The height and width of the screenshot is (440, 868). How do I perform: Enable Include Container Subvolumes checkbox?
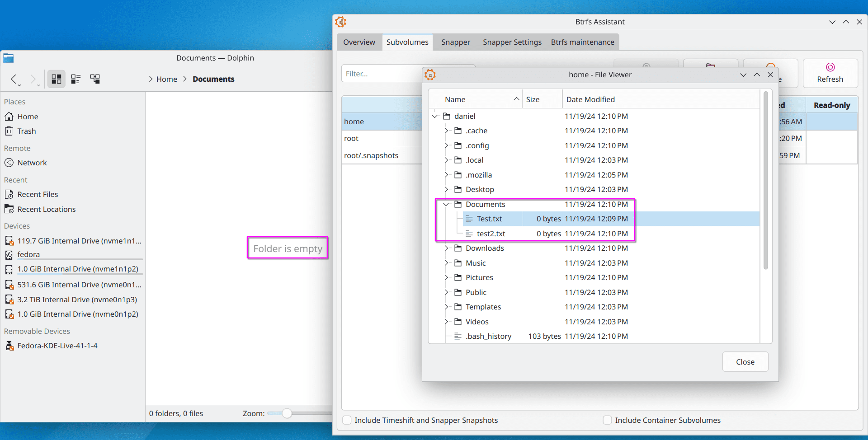pyautogui.click(x=608, y=420)
